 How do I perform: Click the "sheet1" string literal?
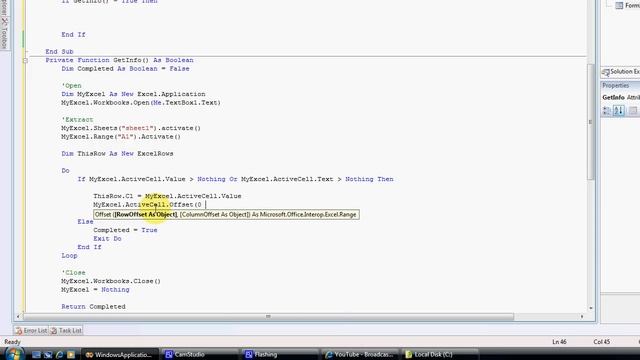tap(137, 128)
